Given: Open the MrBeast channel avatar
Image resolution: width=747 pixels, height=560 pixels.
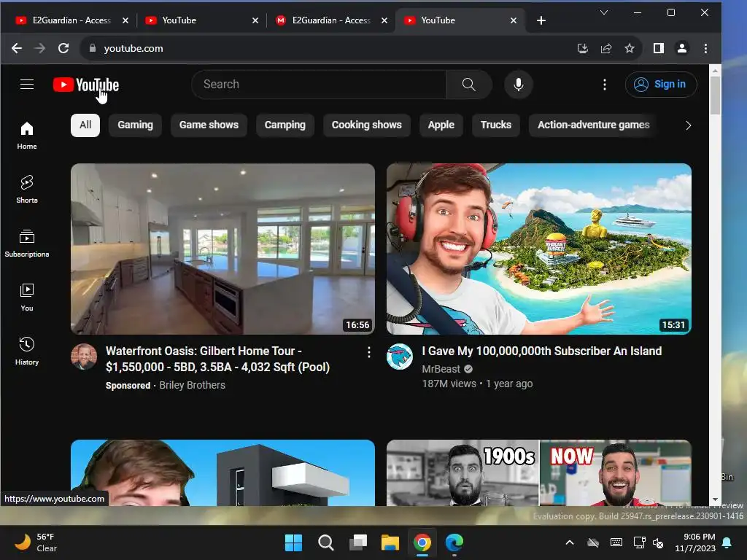Looking at the screenshot, I should point(399,357).
